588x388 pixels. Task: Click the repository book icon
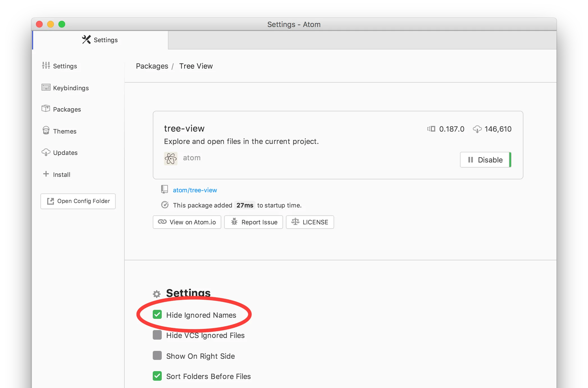tap(165, 190)
